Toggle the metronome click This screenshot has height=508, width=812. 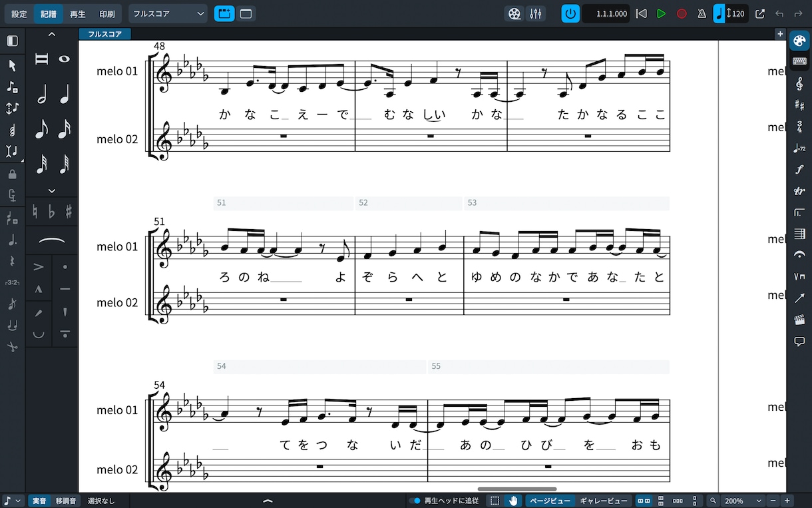coord(702,13)
